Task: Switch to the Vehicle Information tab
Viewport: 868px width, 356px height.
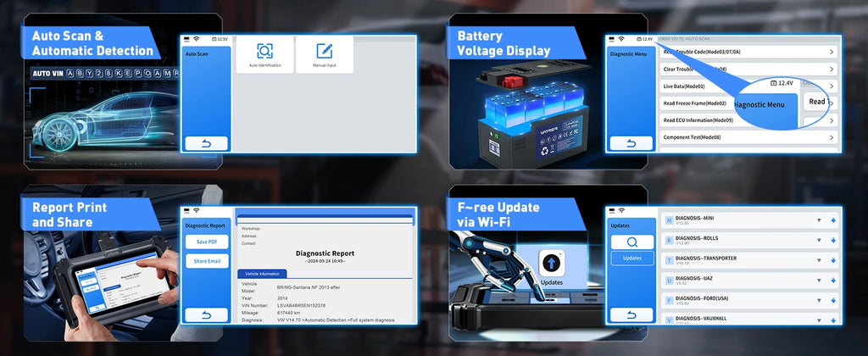Action: 264,274
